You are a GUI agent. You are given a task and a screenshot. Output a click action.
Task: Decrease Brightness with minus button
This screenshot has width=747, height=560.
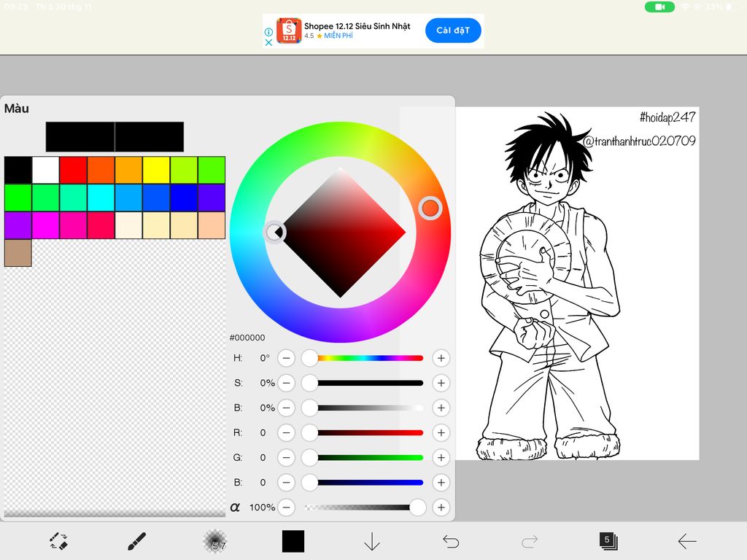286,408
